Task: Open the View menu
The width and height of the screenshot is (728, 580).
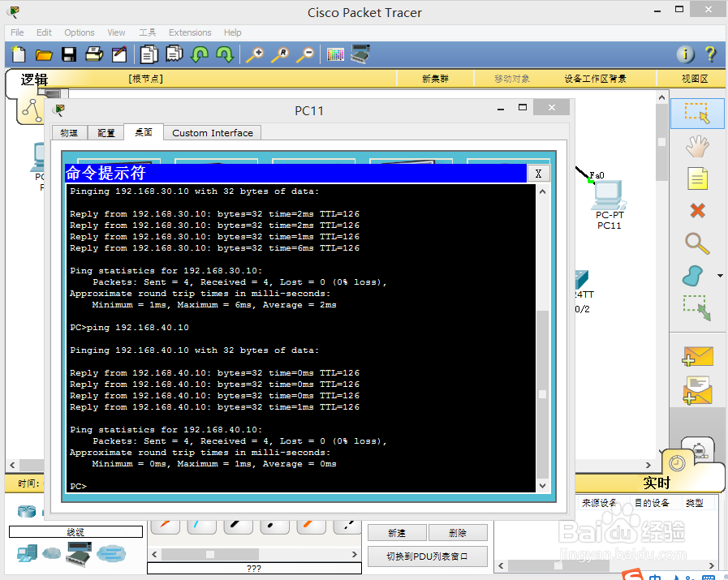Action: coord(116,32)
